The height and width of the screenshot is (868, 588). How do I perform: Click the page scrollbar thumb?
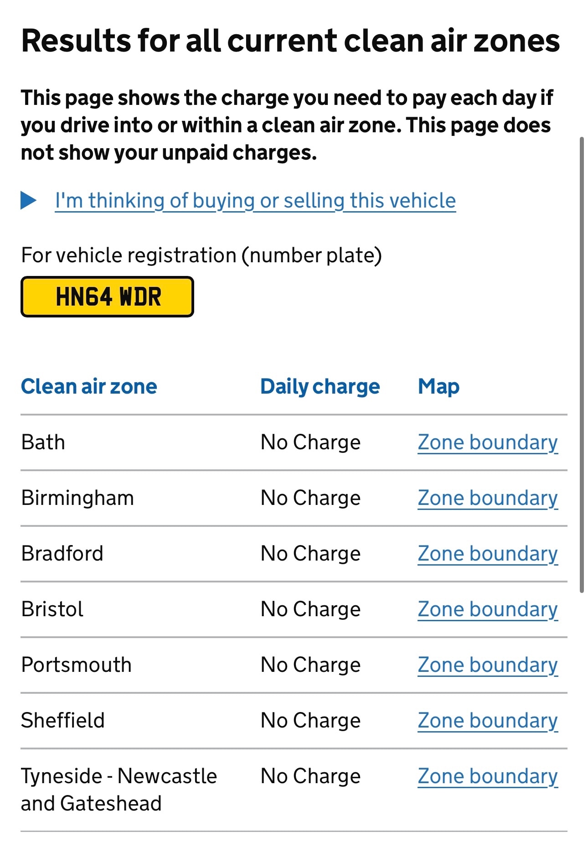pos(582,365)
